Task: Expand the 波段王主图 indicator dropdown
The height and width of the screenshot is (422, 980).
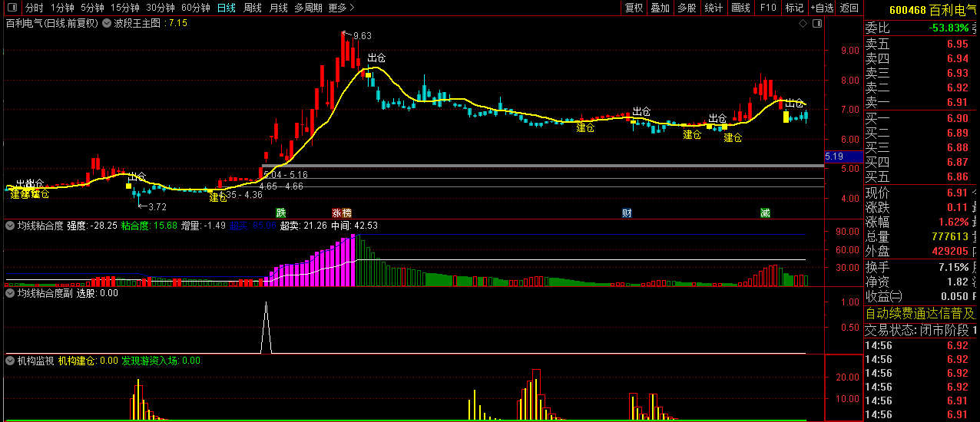Action: [x=106, y=24]
